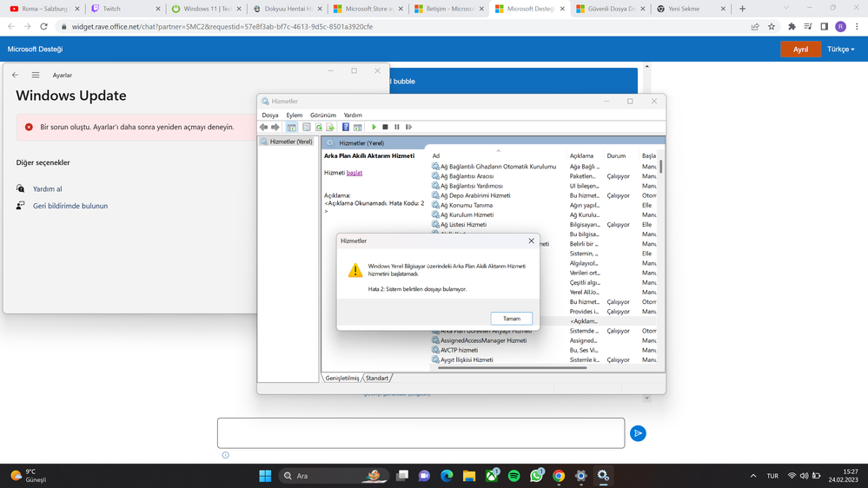Click Yardım al help icon
This screenshot has height=488, width=868.
click(21, 188)
